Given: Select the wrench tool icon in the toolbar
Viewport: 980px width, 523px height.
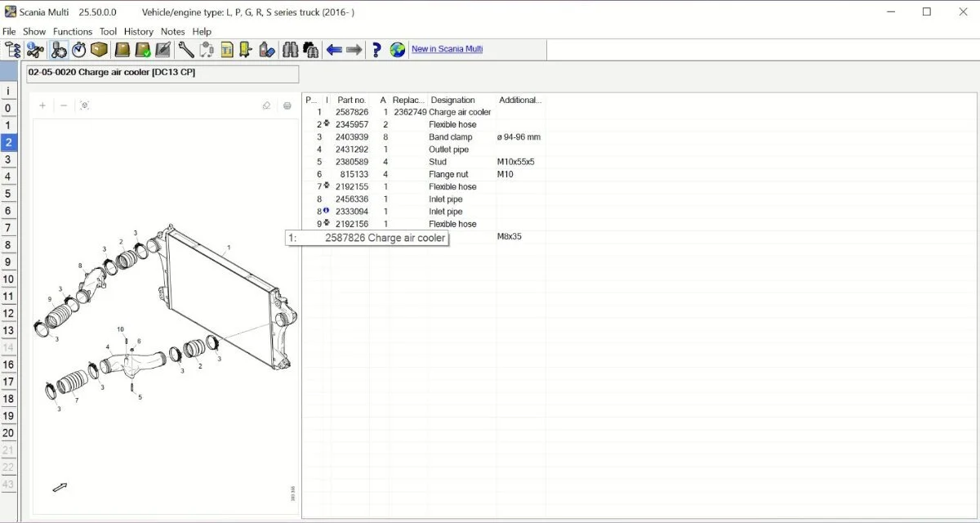Looking at the screenshot, I should [185, 49].
